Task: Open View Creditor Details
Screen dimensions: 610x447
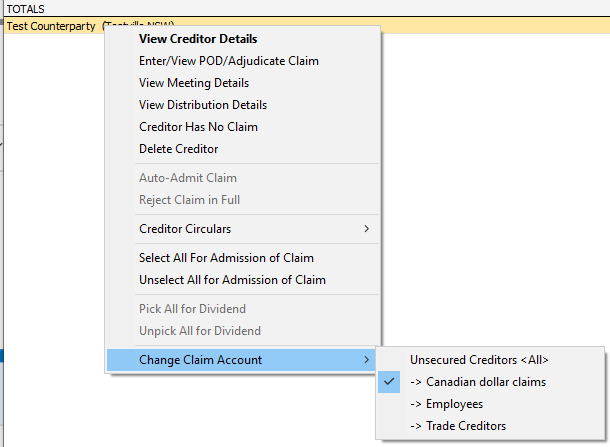Action: pyautogui.click(x=198, y=39)
